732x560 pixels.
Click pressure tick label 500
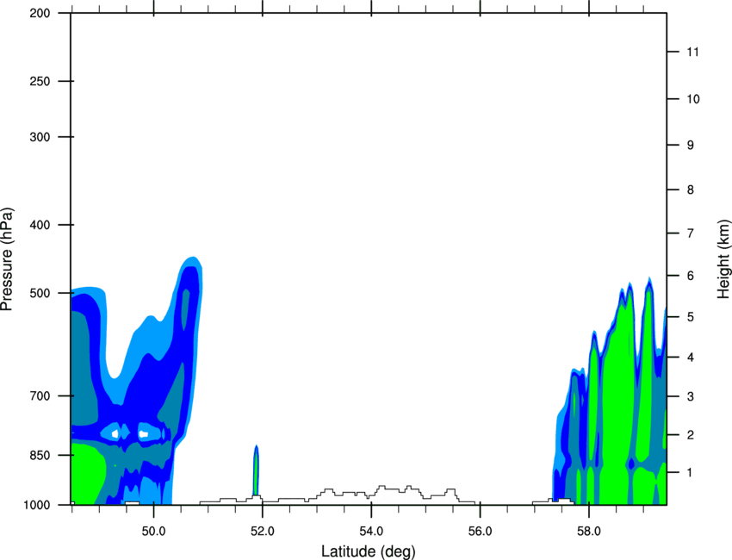(x=40, y=293)
